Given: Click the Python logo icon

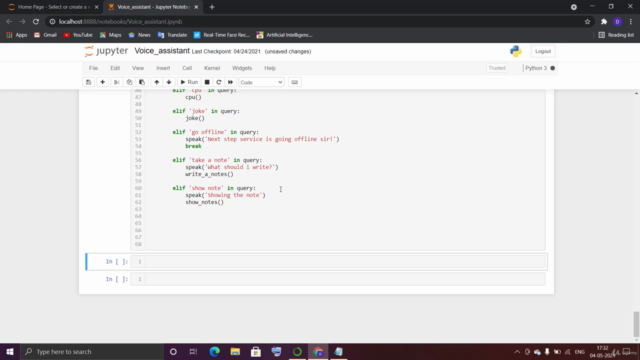Looking at the screenshot, I should click(516, 51).
